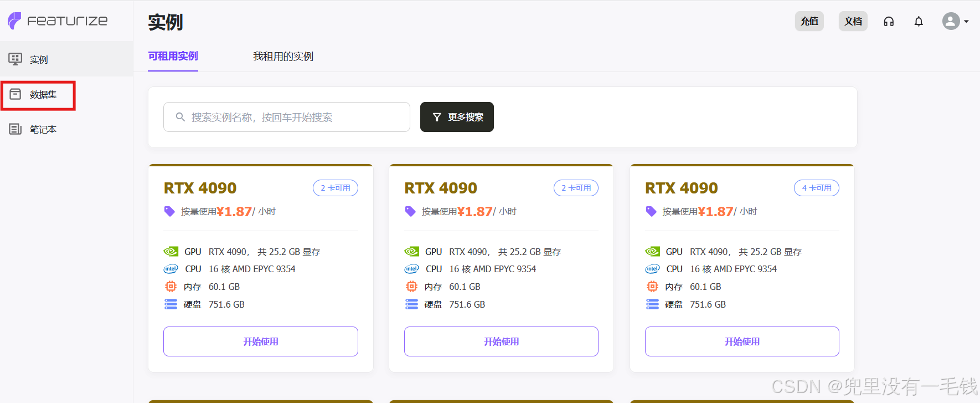Open the notifications bell icon
This screenshot has height=403, width=980.
coord(919,22)
